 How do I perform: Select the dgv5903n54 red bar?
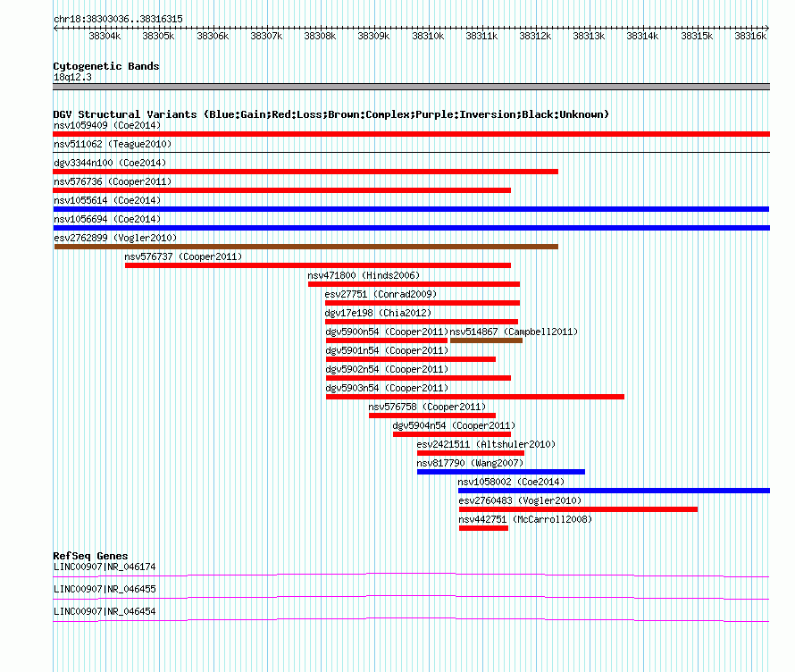(x=475, y=397)
